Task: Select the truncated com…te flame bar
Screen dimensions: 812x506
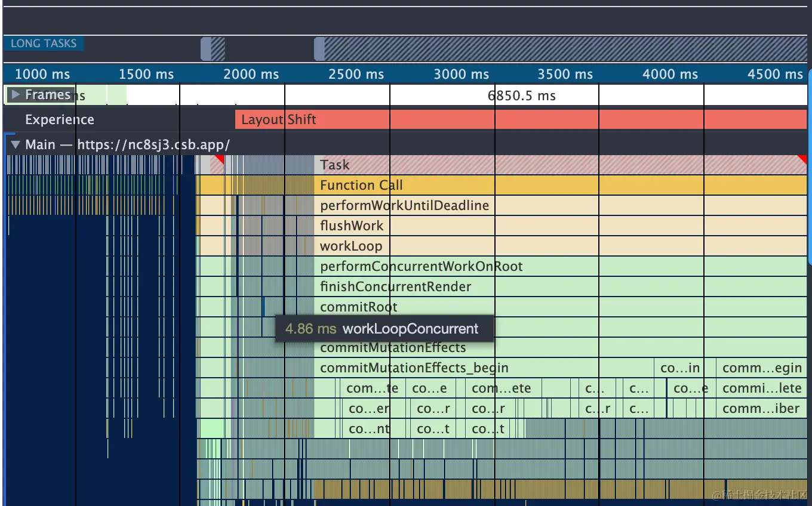Action: pyautogui.click(x=373, y=388)
